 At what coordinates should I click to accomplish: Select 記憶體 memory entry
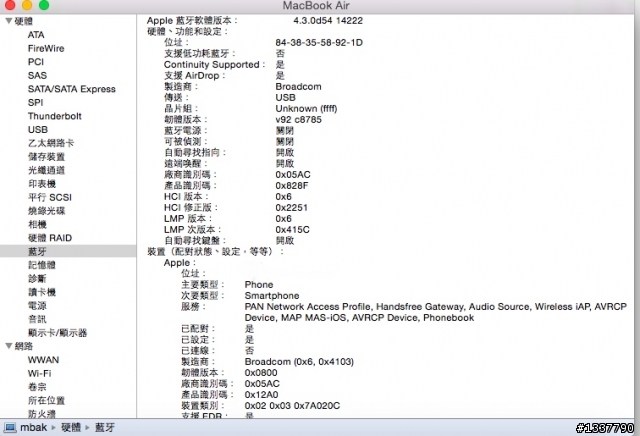point(42,265)
